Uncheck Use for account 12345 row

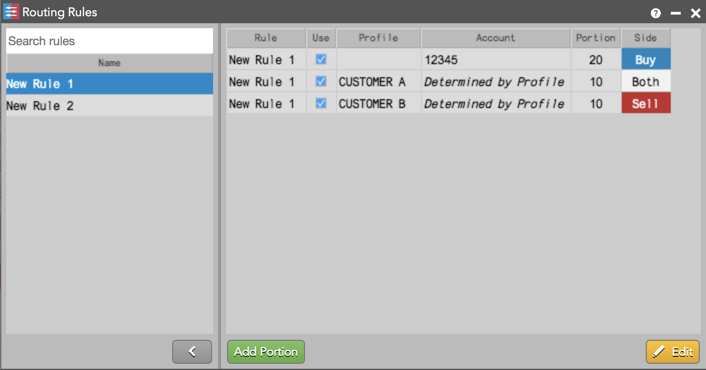[x=321, y=59]
